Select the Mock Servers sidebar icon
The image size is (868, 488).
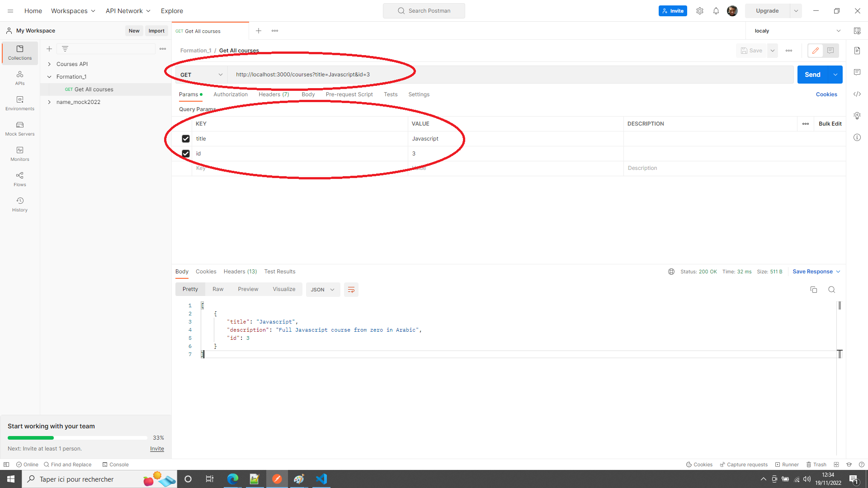pos(19,128)
